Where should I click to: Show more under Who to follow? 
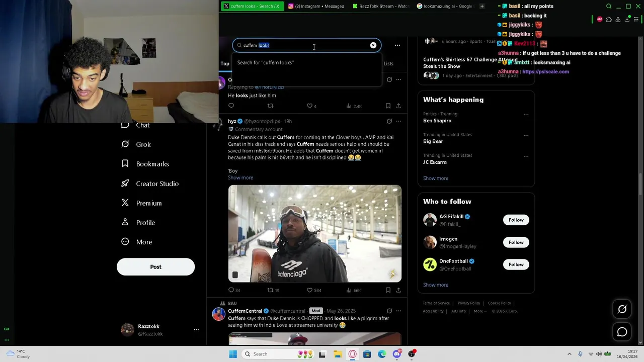(436, 285)
